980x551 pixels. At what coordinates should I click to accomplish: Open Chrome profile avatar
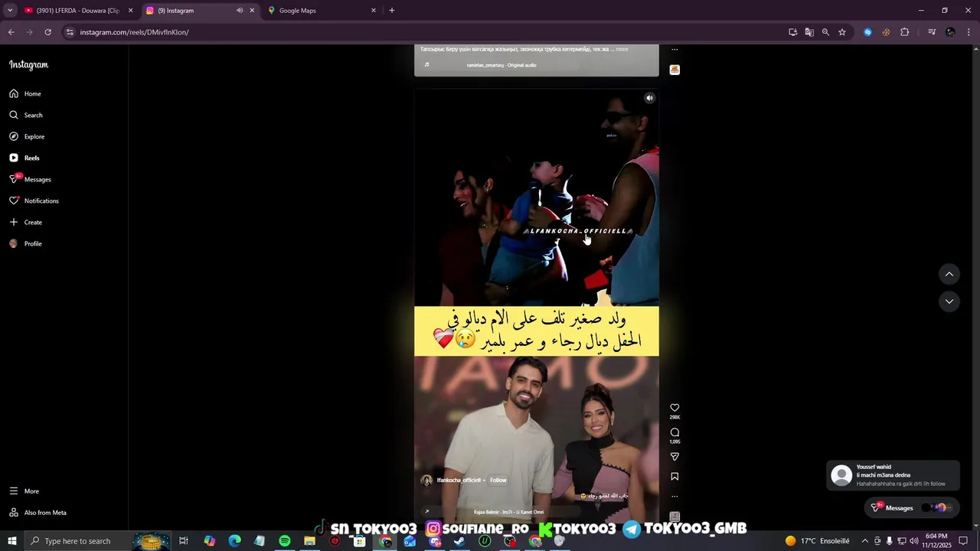[x=950, y=32]
